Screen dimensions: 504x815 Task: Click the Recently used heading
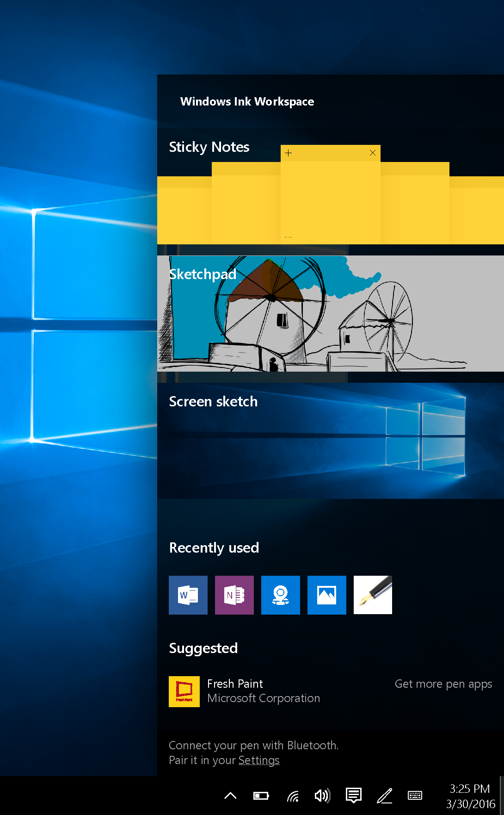[x=214, y=548]
